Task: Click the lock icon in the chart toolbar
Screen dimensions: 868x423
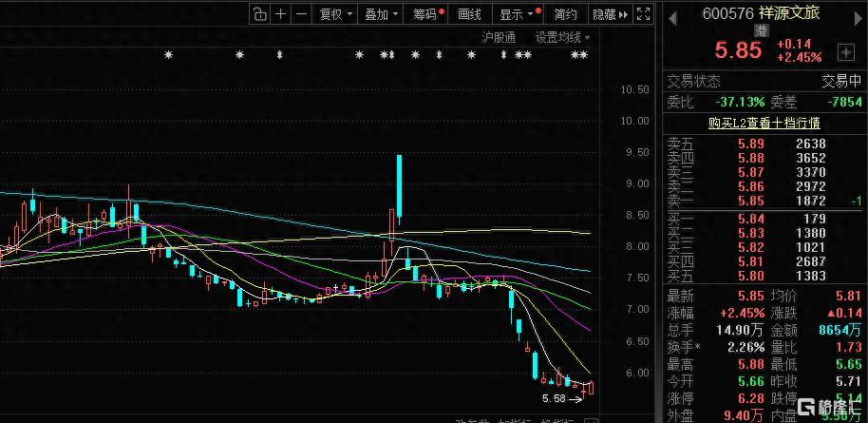Action: click(259, 14)
